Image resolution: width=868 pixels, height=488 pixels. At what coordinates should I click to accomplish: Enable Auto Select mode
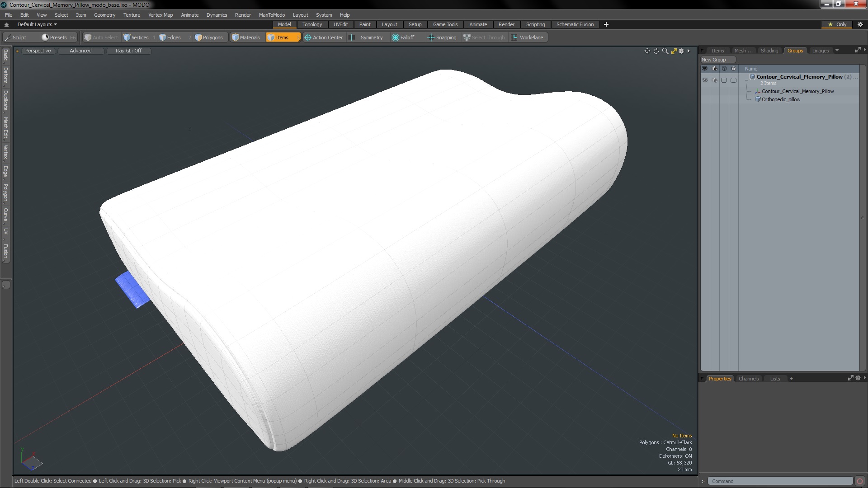click(101, 38)
